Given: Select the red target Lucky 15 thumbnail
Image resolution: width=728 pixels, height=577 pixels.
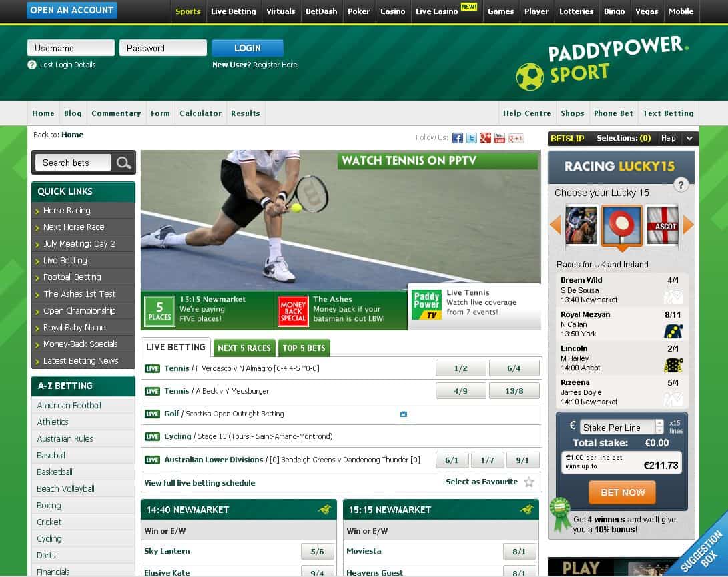Looking at the screenshot, I should 622,226.
